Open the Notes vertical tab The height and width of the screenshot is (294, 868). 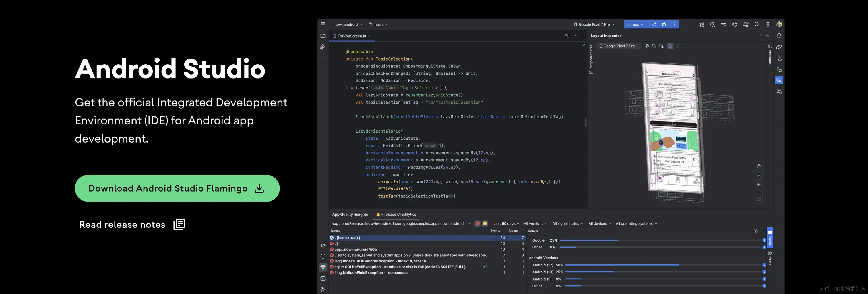pyautogui.click(x=770, y=258)
